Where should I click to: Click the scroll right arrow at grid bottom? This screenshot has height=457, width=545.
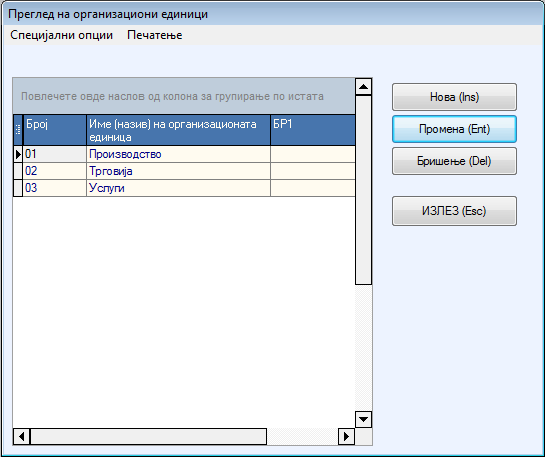point(346,436)
